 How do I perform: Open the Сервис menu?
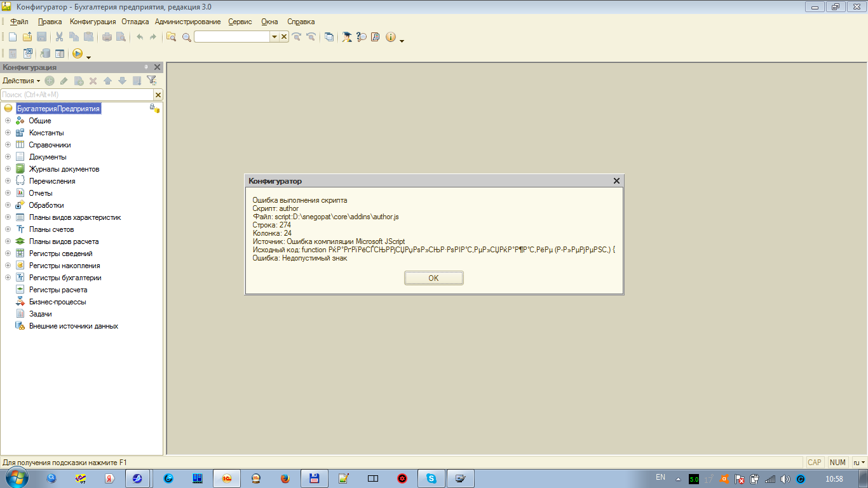click(240, 22)
